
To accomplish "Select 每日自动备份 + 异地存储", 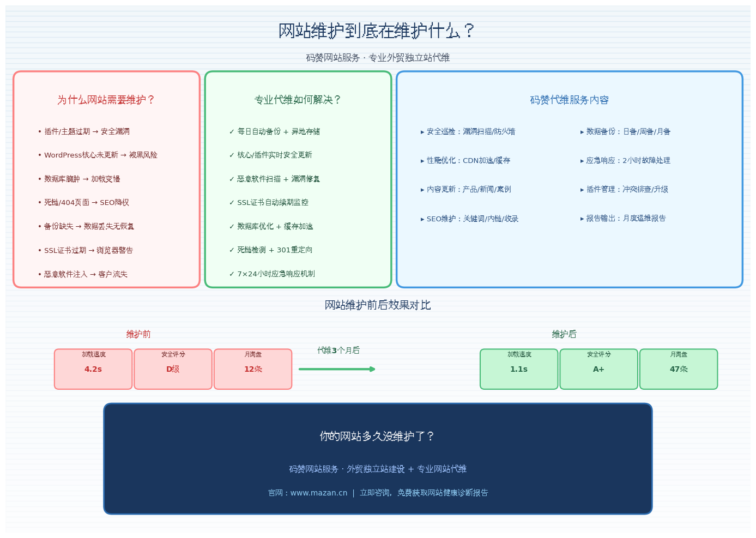I will [x=275, y=131].
